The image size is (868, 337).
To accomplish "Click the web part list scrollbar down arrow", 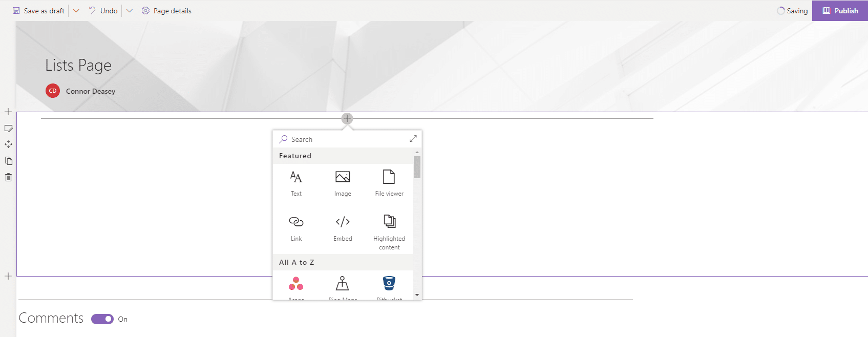I will [417, 295].
